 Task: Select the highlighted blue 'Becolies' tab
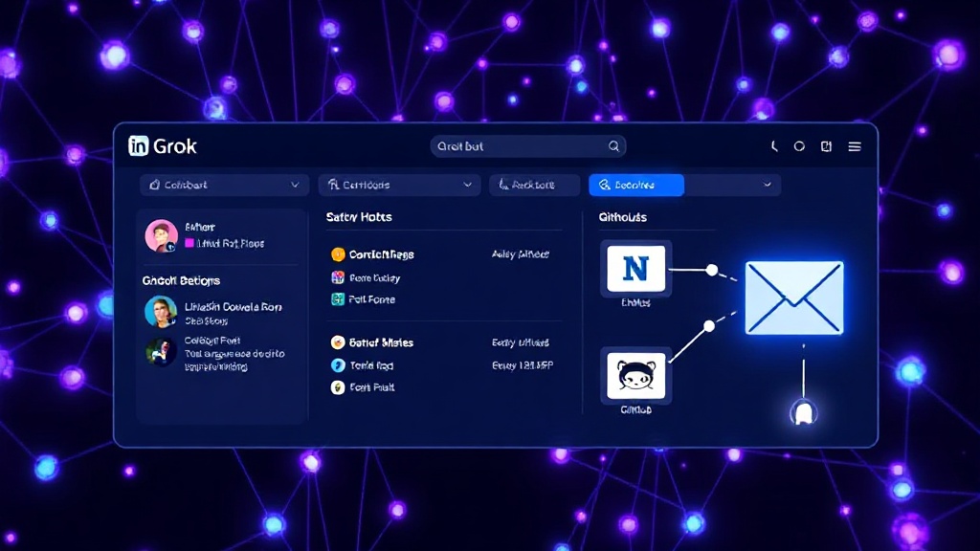tap(636, 185)
